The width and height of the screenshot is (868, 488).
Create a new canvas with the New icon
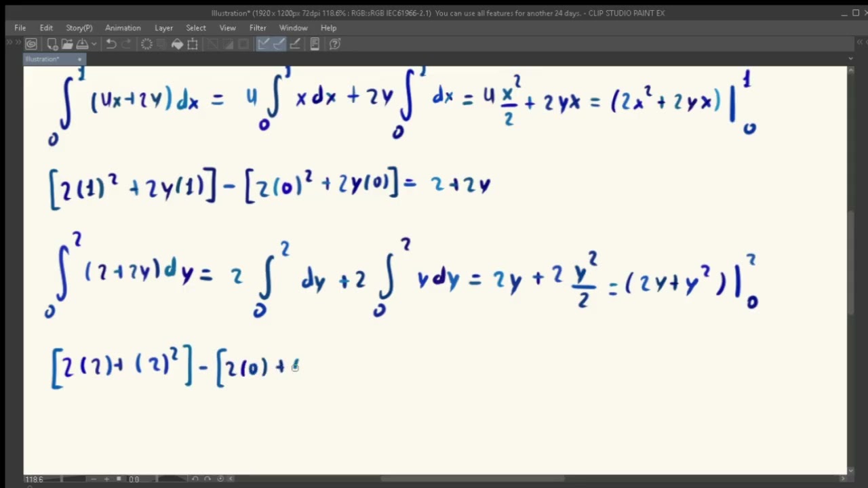(52, 44)
